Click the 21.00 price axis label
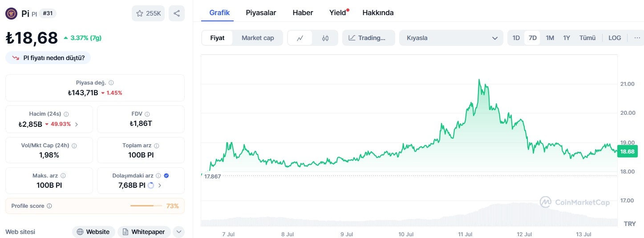644x238 pixels. coord(627,84)
